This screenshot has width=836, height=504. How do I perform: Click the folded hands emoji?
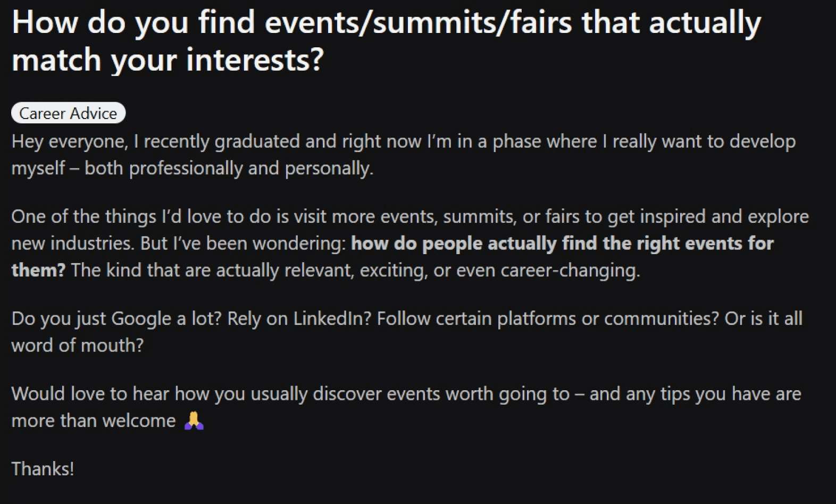pos(194,421)
